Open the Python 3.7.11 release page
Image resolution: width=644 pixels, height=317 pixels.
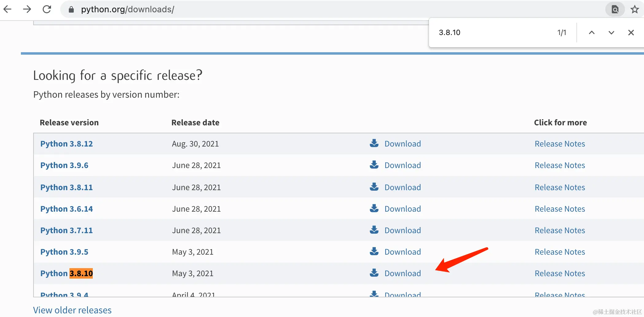pyautogui.click(x=66, y=230)
